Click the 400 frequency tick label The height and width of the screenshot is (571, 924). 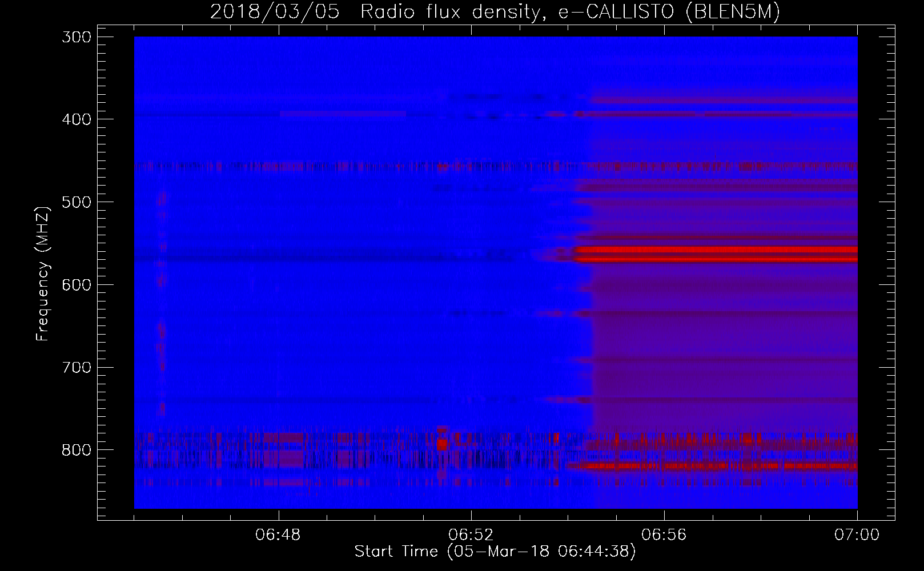pos(75,119)
